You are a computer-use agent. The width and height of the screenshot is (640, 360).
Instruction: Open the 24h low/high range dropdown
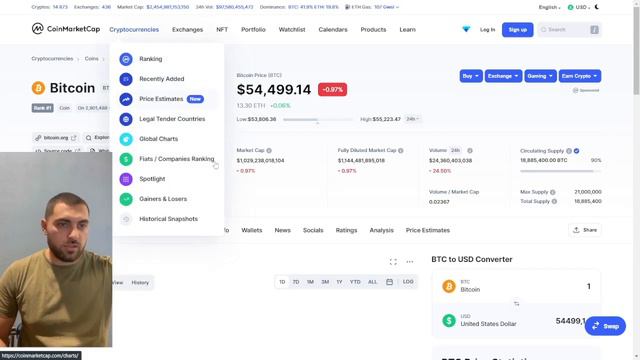(x=413, y=119)
